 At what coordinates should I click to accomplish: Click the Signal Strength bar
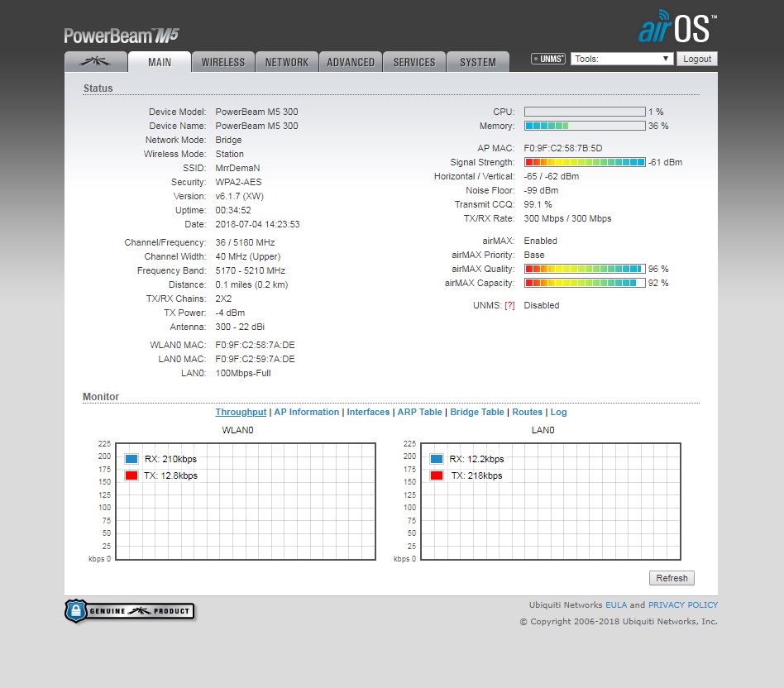(x=585, y=162)
